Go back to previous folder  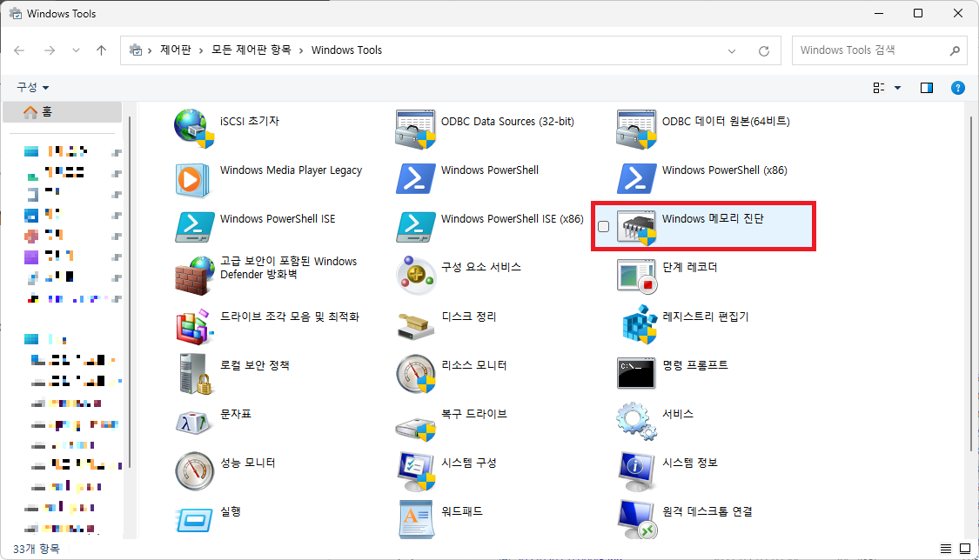click(x=19, y=50)
